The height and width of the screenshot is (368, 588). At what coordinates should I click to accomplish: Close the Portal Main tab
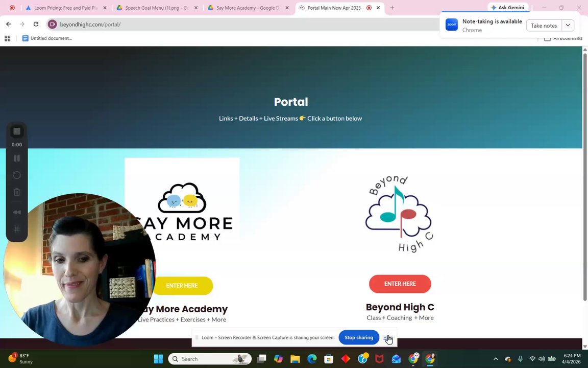(378, 8)
